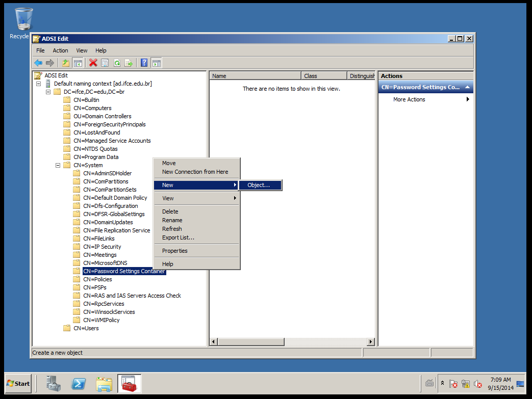
Task: Collapse the DC=ifce,DC=edu,DC=br node
Action: click(x=48, y=92)
